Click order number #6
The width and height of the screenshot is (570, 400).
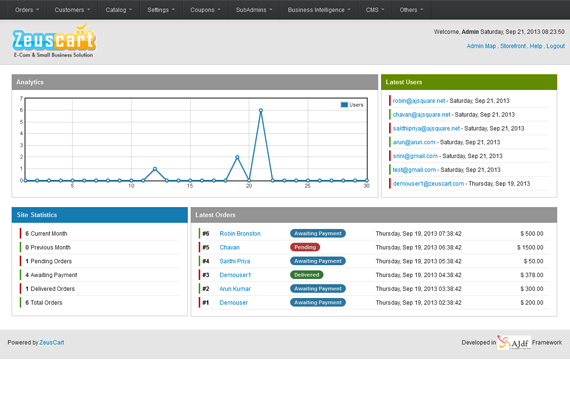206,233
